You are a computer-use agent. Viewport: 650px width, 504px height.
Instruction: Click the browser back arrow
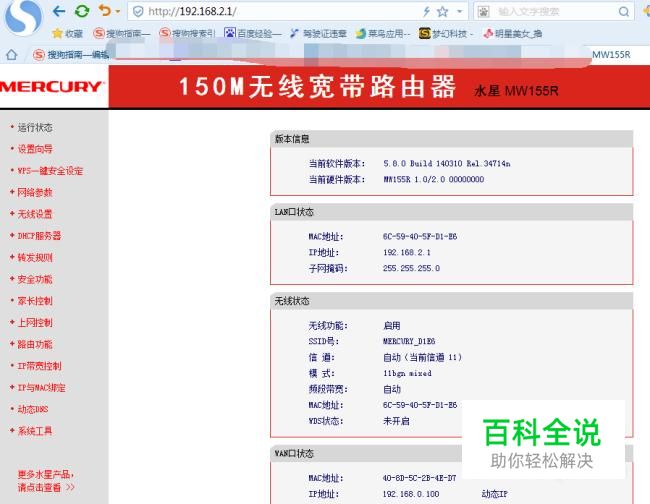[x=59, y=11]
